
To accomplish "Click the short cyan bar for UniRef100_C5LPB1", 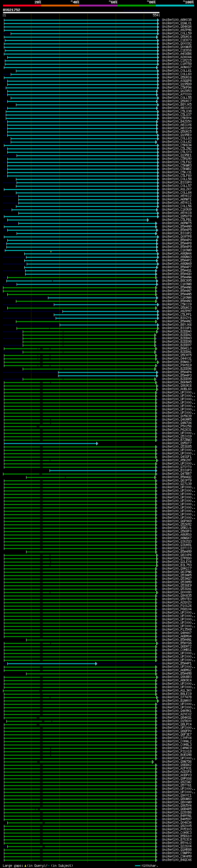I will 78,220.
